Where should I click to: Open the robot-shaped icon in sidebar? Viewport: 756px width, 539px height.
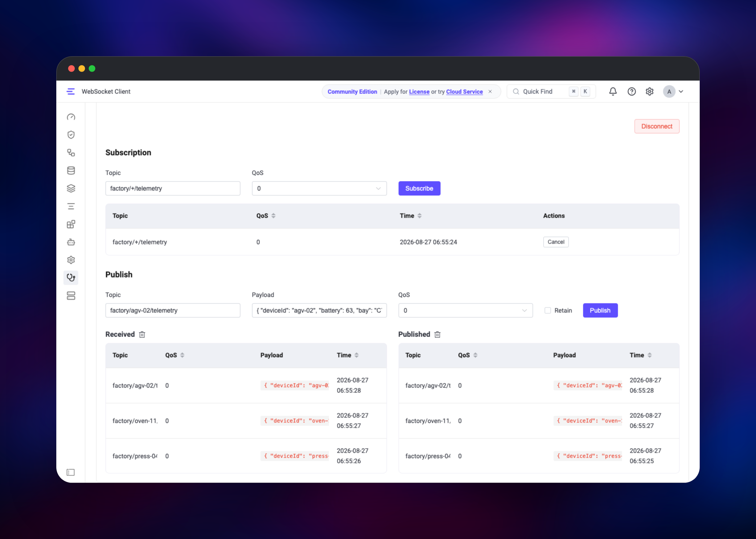[x=71, y=242]
